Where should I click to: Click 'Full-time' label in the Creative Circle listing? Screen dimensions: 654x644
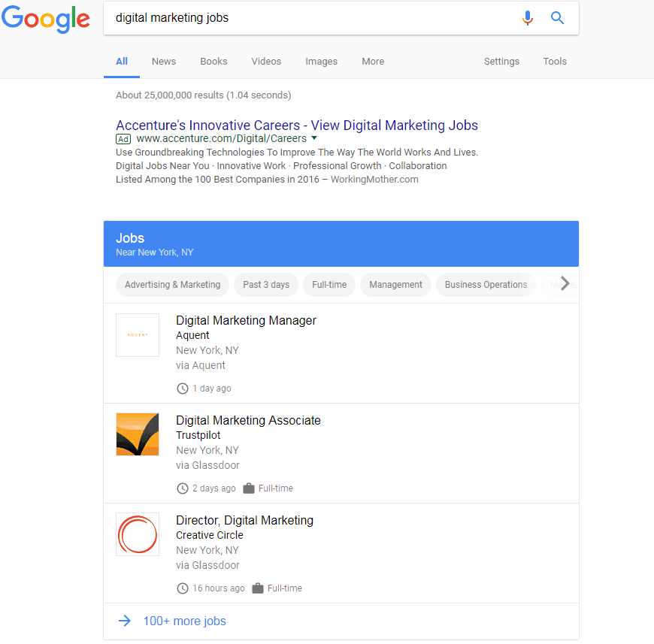click(x=284, y=588)
